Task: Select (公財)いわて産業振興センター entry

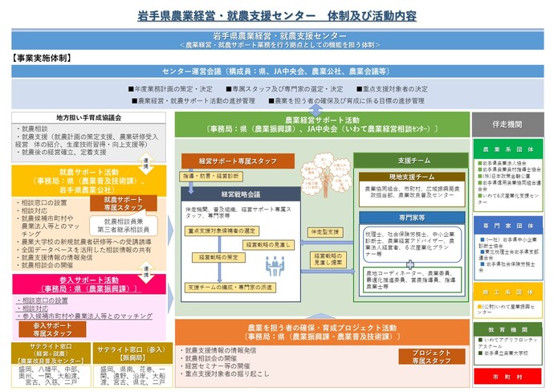Action: 507,309
